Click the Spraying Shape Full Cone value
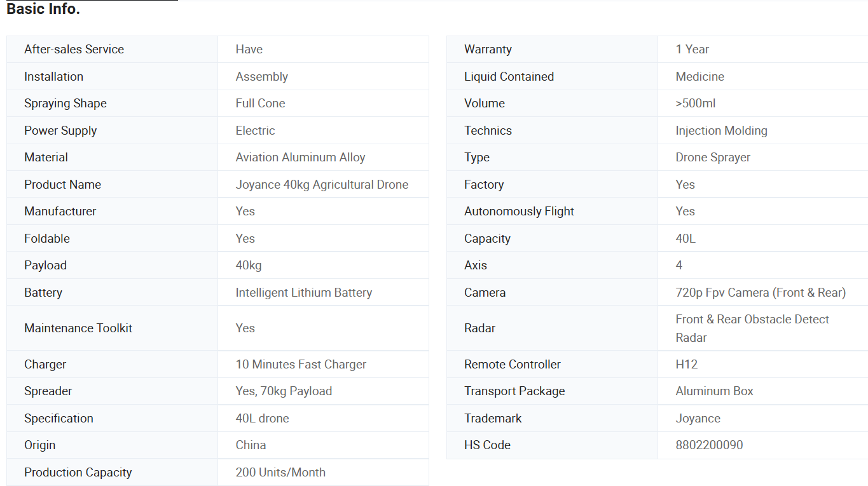 260,103
